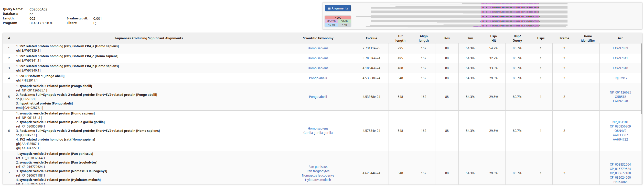Open Pan troglodytes taxonomy link

[x=318, y=171]
